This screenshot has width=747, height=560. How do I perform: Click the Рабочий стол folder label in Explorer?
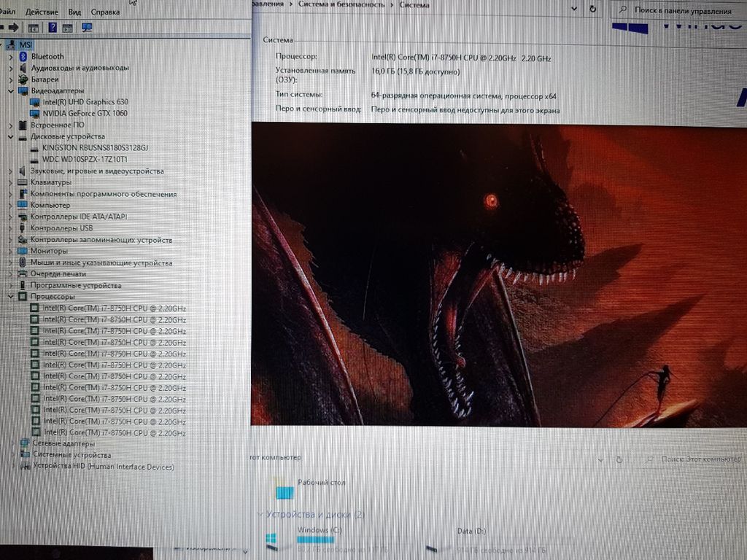coord(322,483)
